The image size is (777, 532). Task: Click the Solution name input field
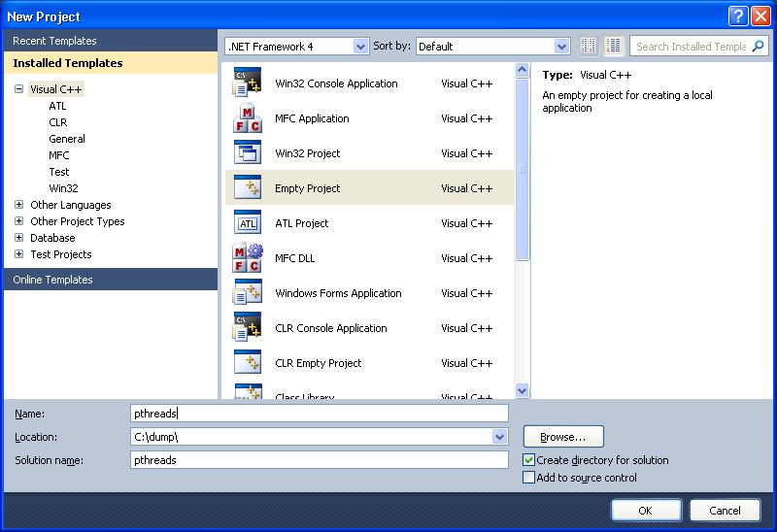click(x=320, y=460)
